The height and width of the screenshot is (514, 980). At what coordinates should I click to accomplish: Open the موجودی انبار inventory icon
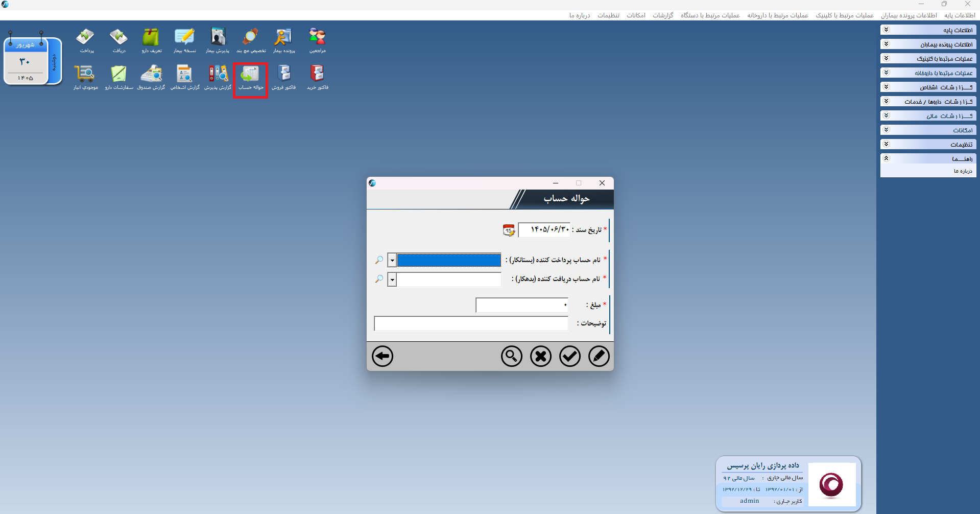[85, 77]
